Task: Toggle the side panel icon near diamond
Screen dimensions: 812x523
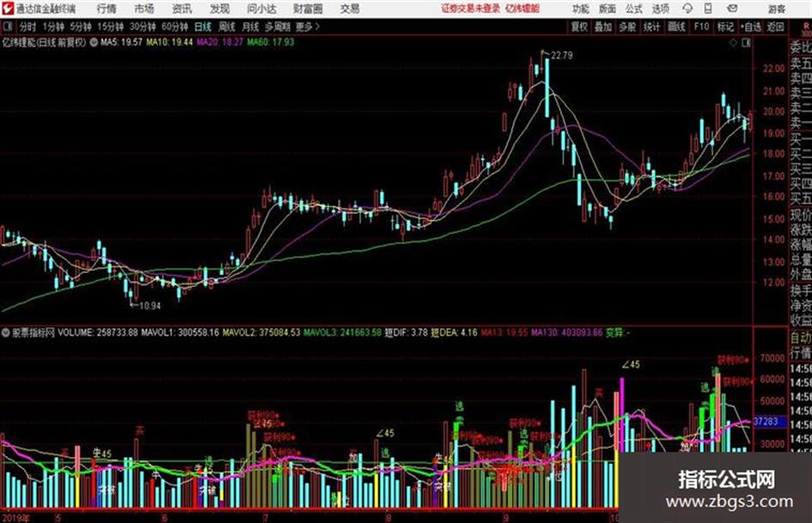Action: pyautogui.click(x=746, y=43)
